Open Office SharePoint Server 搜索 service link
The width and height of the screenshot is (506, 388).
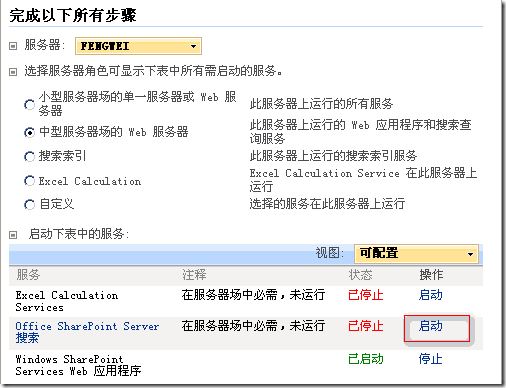coord(87,332)
